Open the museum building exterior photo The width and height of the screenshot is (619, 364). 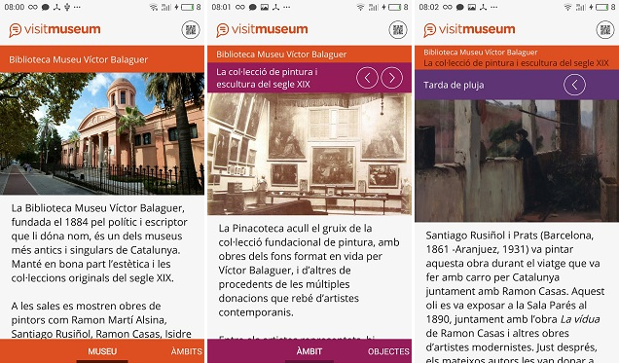(x=102, y=133)
